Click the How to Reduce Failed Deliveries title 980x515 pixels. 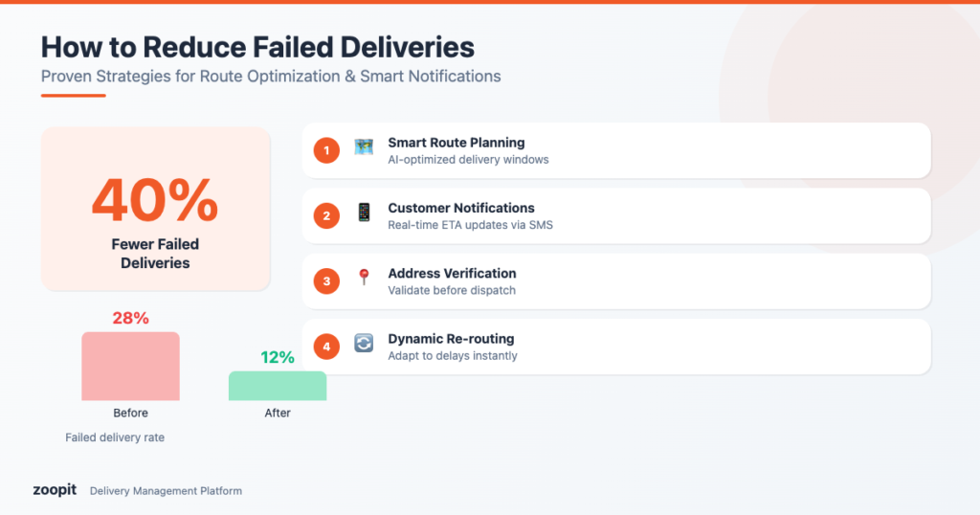[257, 47]
